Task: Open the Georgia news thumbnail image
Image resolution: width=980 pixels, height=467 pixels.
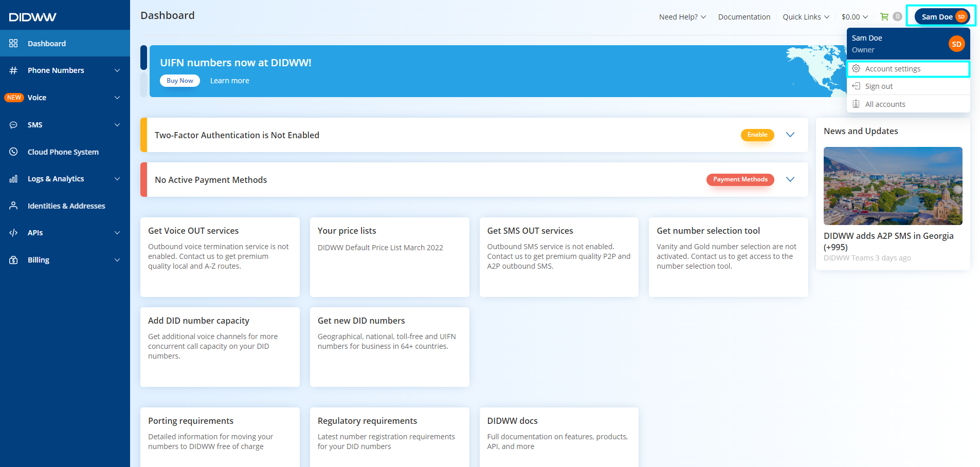Action: click(x=893, y=186)
